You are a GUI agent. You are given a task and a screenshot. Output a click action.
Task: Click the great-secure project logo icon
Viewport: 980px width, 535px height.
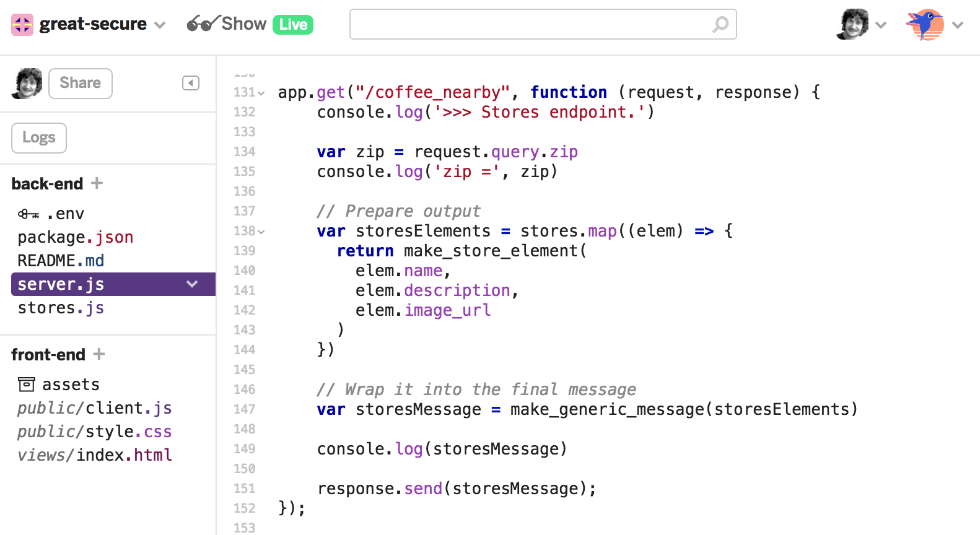22,24
